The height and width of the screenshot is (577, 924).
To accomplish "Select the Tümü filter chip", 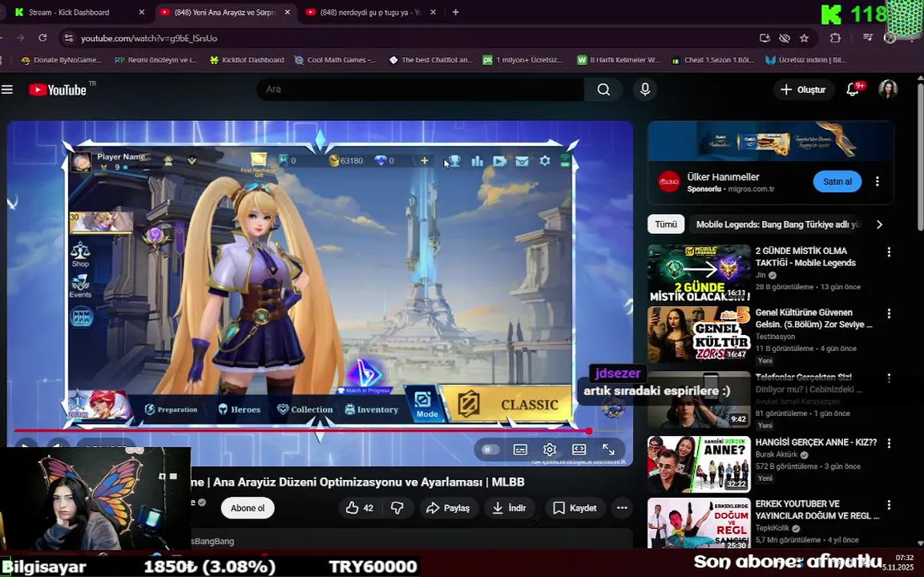I will tap(666, 224).
